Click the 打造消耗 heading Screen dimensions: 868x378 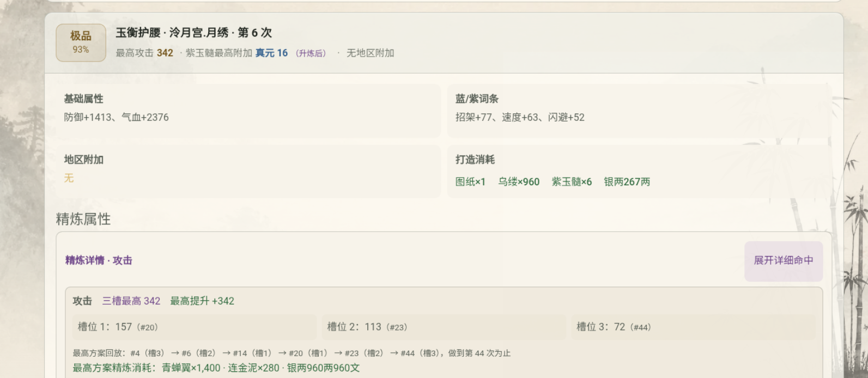(475, 160)
